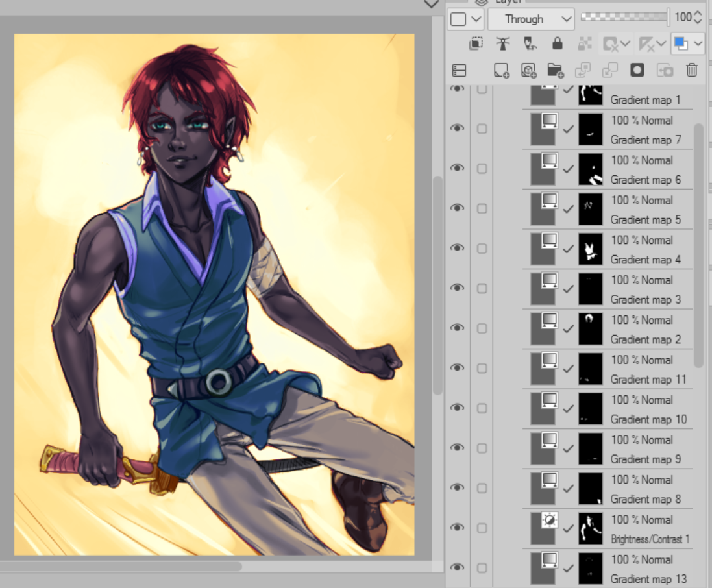Open layer panel display settings icon
The width and height of the screenshot is (712, 588).
(x=459, y=70)
